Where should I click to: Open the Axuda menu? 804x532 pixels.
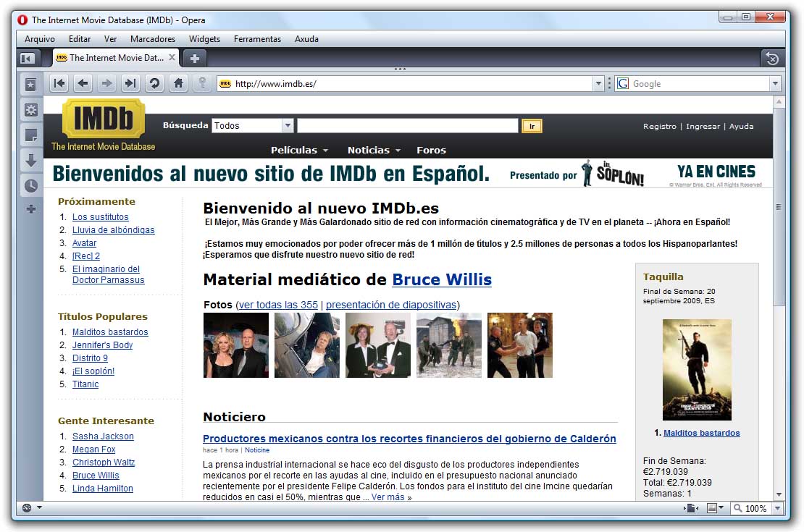(306, 39)
